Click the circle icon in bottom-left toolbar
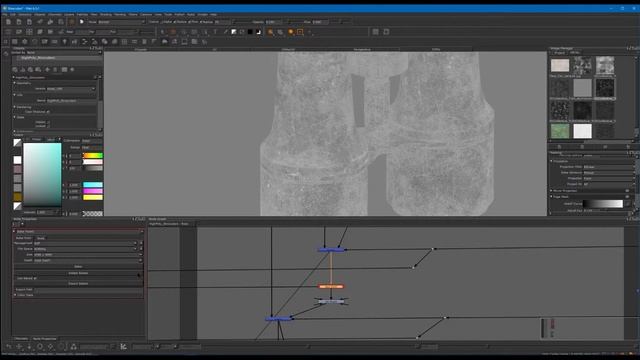 point(40,347)
